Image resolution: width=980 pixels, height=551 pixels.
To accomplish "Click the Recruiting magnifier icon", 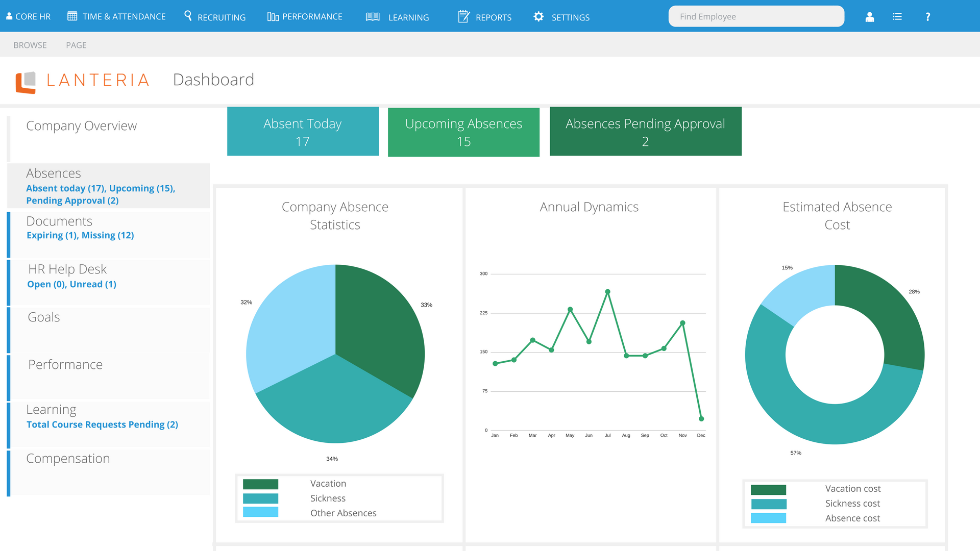I will (188, 16).
